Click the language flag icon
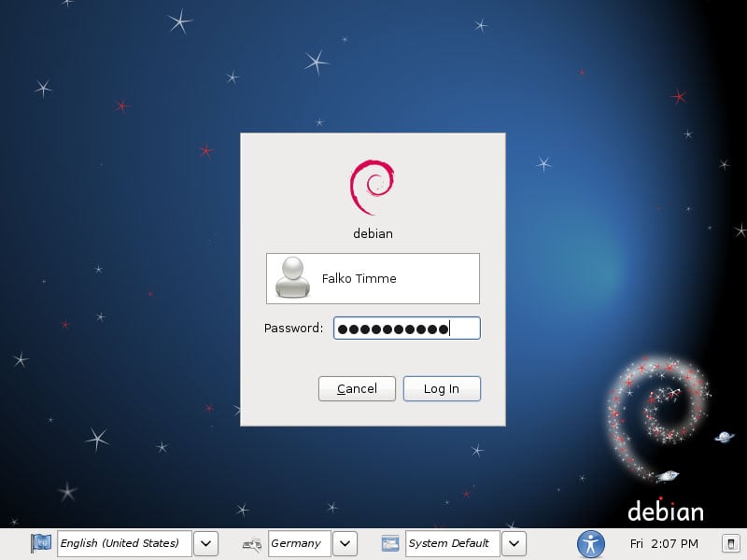Viewport: 747px width, 560px height. click(41, 543)
